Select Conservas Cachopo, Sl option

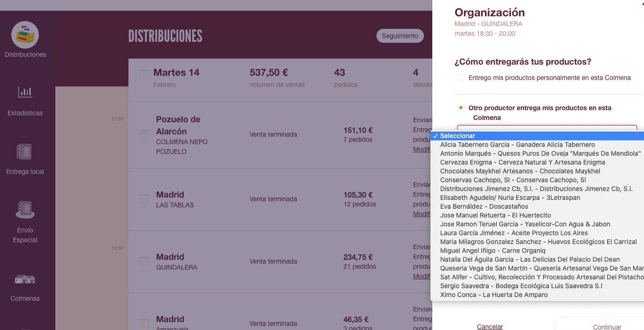coord(537,180)
